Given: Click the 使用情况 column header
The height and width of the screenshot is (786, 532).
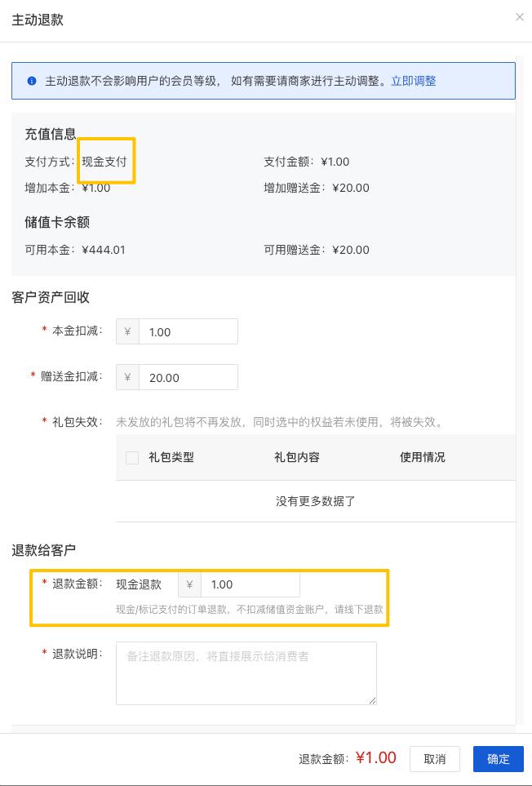Looking at the screenshot, I should click(x=422, y=457).
